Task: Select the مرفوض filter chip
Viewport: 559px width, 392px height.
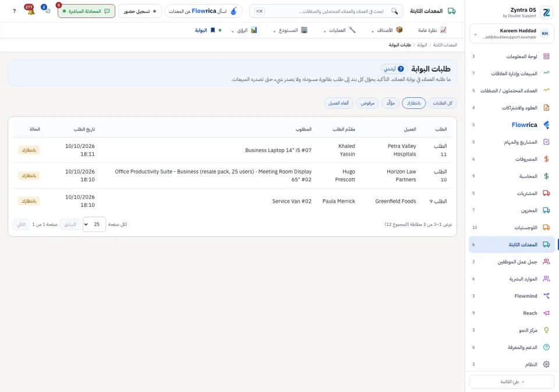Action: [367, 103]
